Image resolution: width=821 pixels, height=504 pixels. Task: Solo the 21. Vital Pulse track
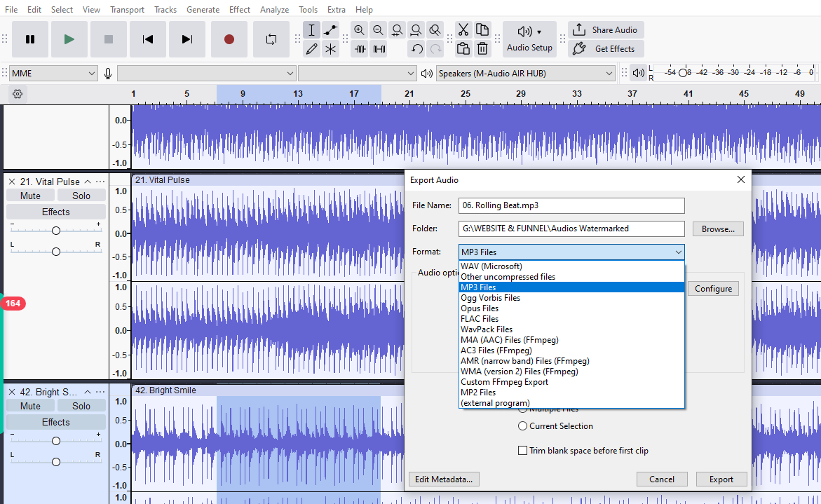81,196
